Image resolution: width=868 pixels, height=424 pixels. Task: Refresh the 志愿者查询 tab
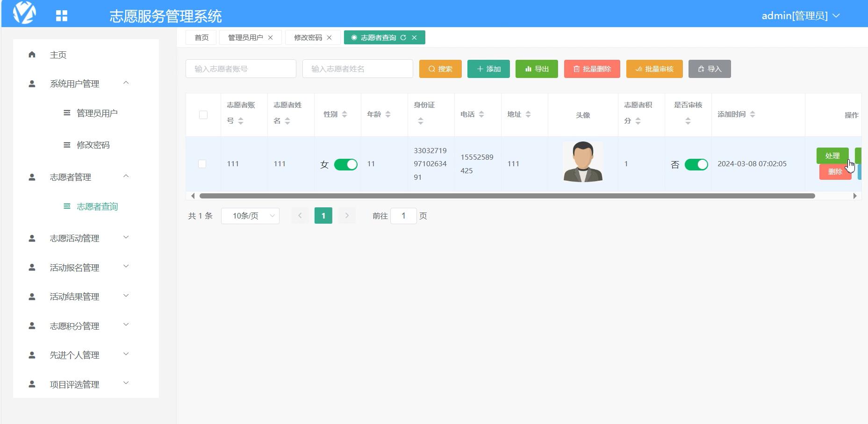(403, 37)
